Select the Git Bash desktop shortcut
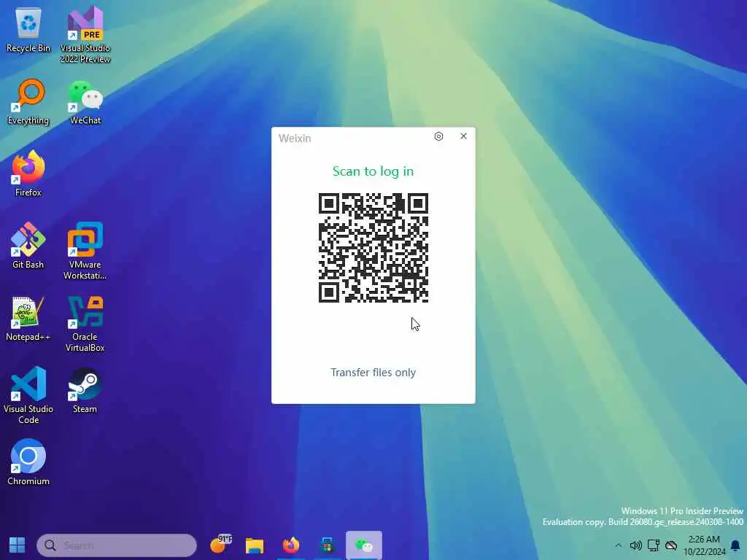The width and height of the screenshot is (747, 560). pos(28,246)
